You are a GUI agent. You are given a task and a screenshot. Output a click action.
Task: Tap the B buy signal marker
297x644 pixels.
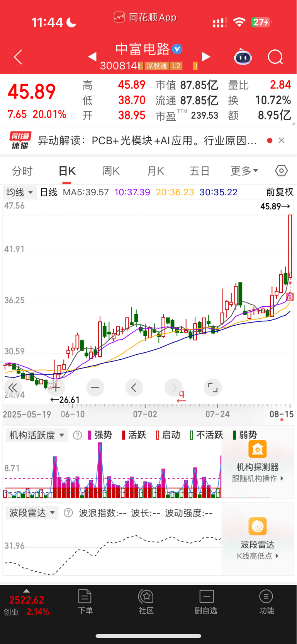[290, 297]
